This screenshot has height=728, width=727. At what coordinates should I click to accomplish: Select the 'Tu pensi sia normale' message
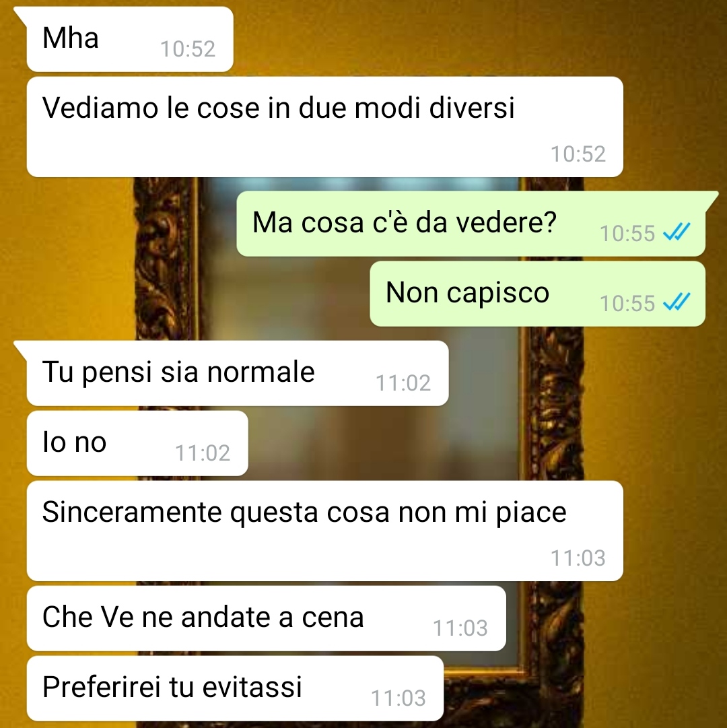tap(238, 373)
